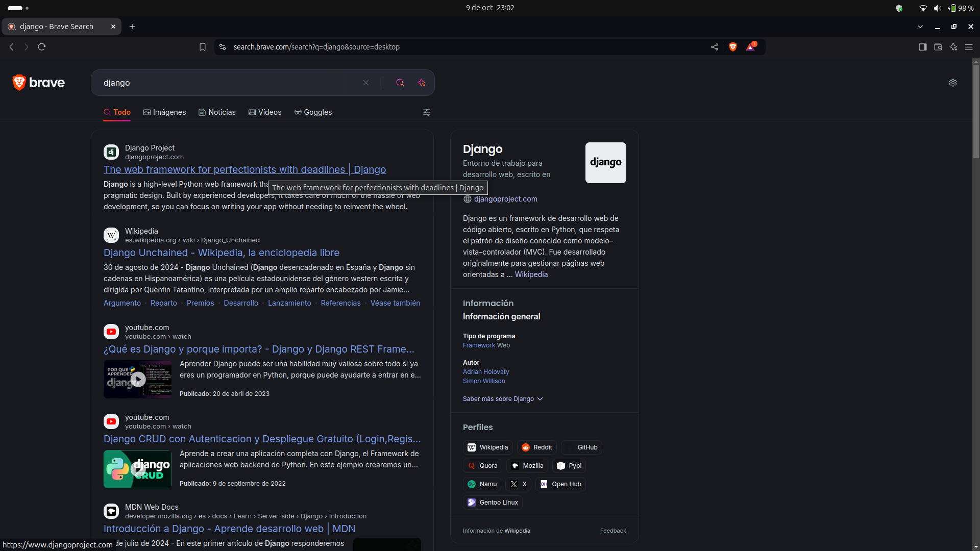Open Simon Willison author link

click(x=484, y=381)
